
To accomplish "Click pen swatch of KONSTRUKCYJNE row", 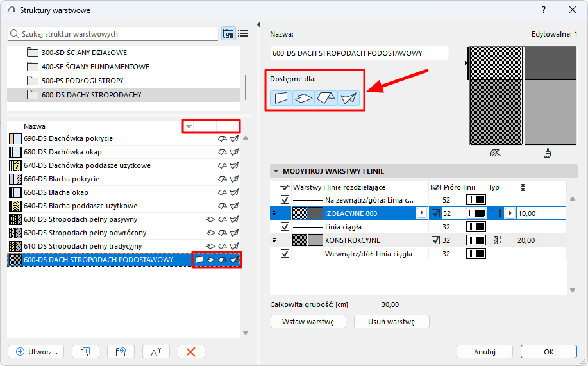I will (476, 240).
